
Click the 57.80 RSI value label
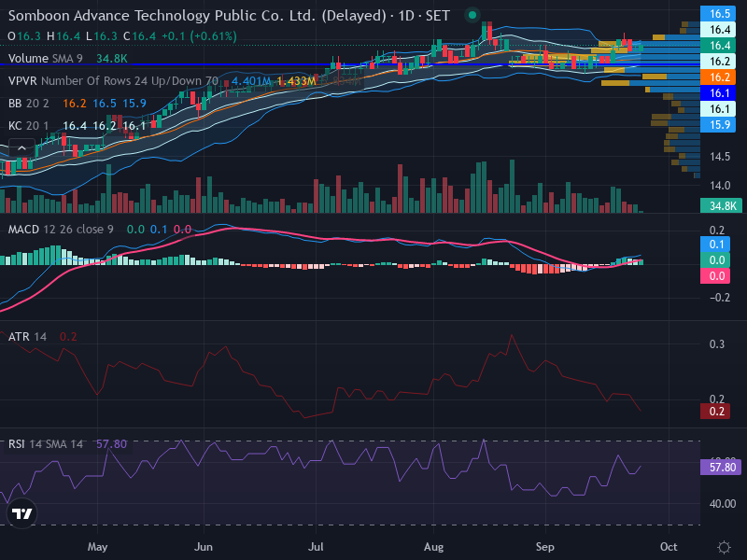[721, 468]
